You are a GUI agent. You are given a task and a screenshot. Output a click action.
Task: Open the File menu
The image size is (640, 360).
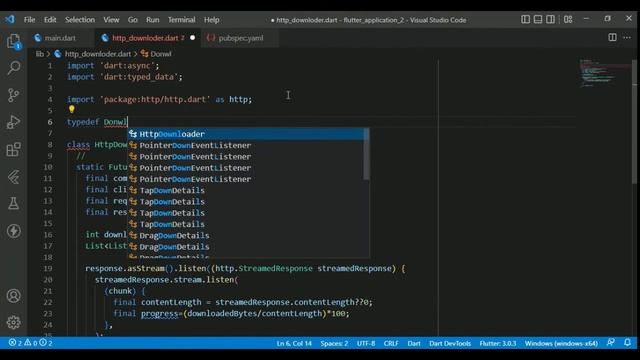[x=29, y=20]
